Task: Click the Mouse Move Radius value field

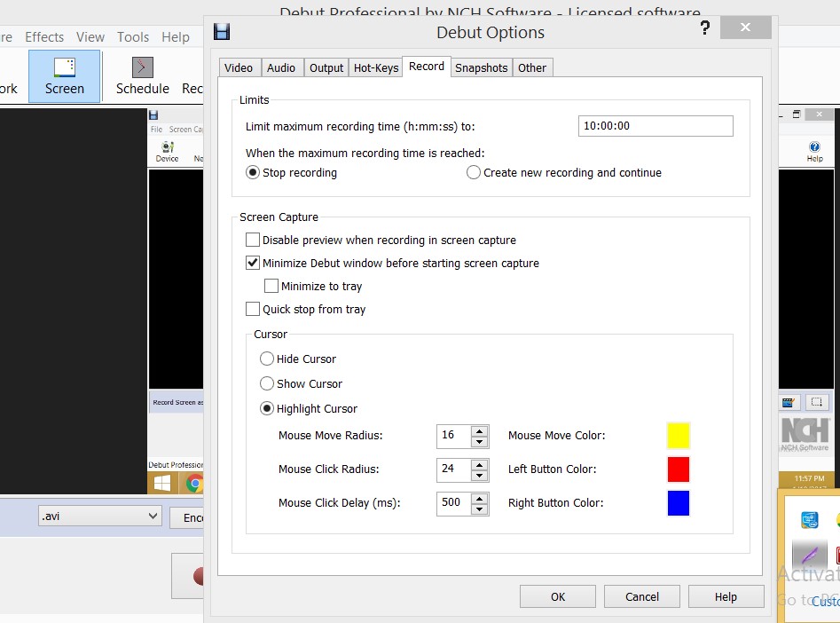Action: 454,436
